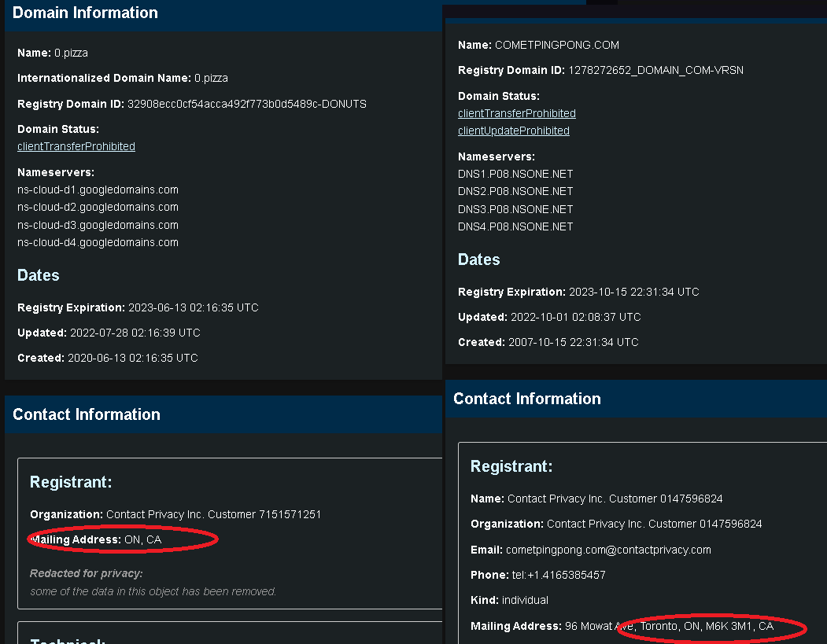The image size is (827, 644).
Task: Click Mailing Address 96 Mowat Ave Toronto
Action: coord(622,626)
